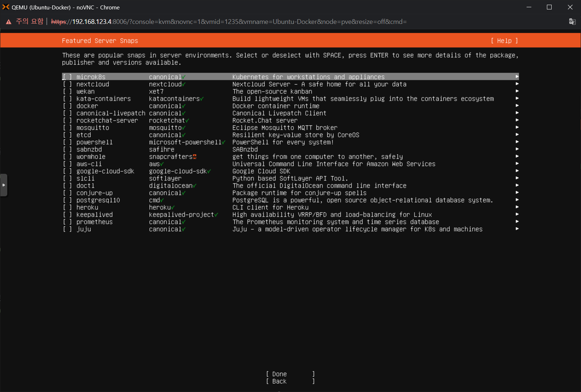Tick the wekan snap checkbox

point(67,91)
